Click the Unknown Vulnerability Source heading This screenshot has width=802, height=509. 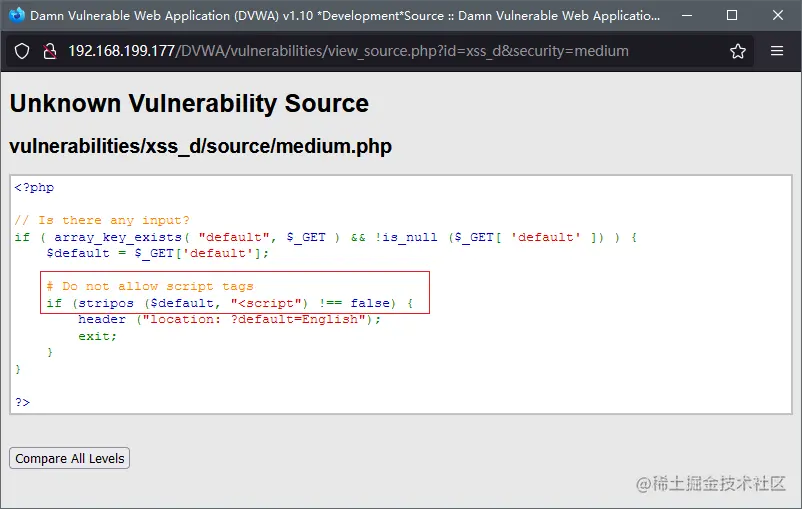pyautogui.click(x=189, y=103)
